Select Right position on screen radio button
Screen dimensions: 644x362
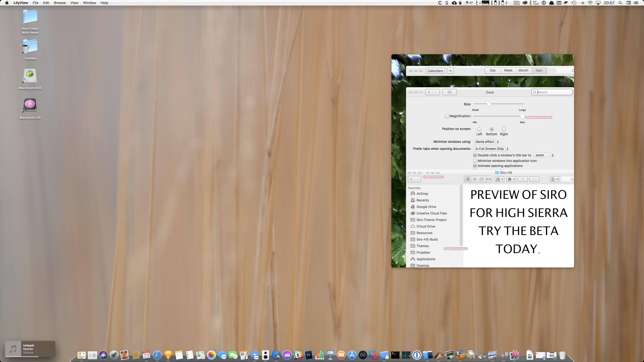tap(504, 129)
